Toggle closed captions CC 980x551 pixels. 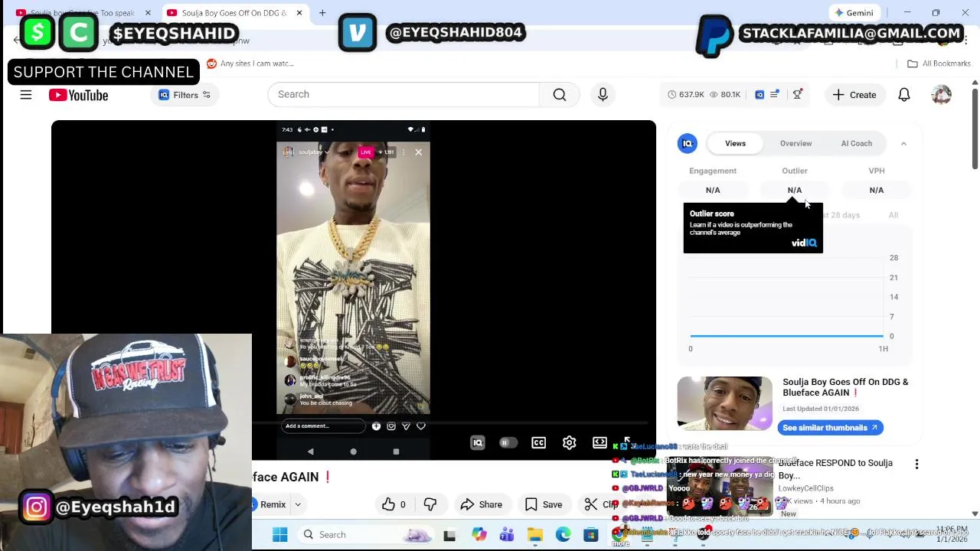(x=538, y=442)
